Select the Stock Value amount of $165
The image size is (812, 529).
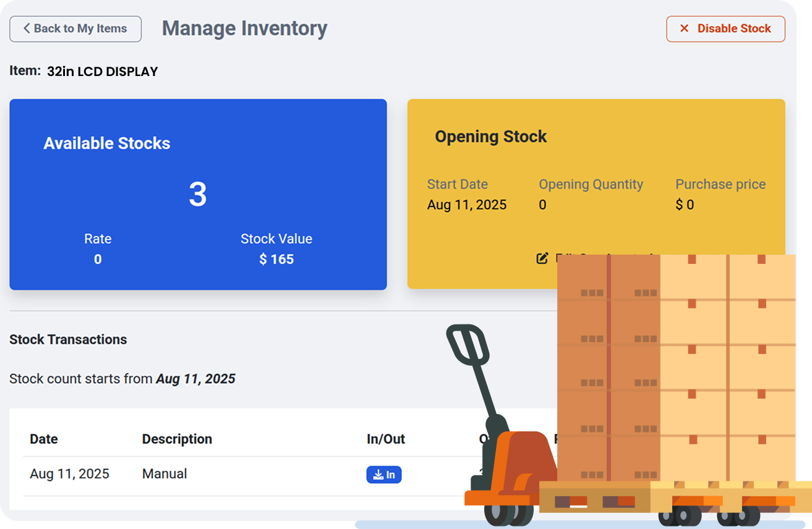pos(276,259)
